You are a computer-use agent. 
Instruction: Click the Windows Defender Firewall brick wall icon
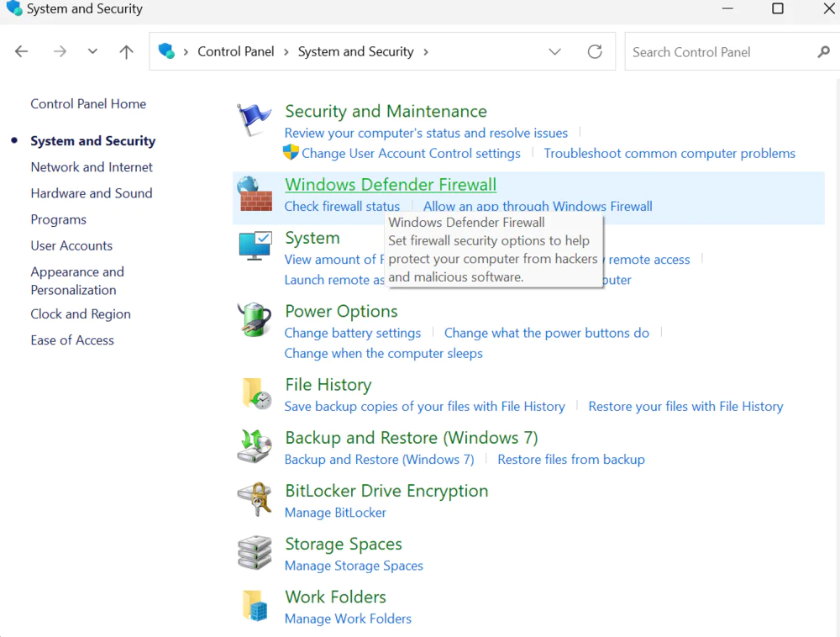click(255, 193)
